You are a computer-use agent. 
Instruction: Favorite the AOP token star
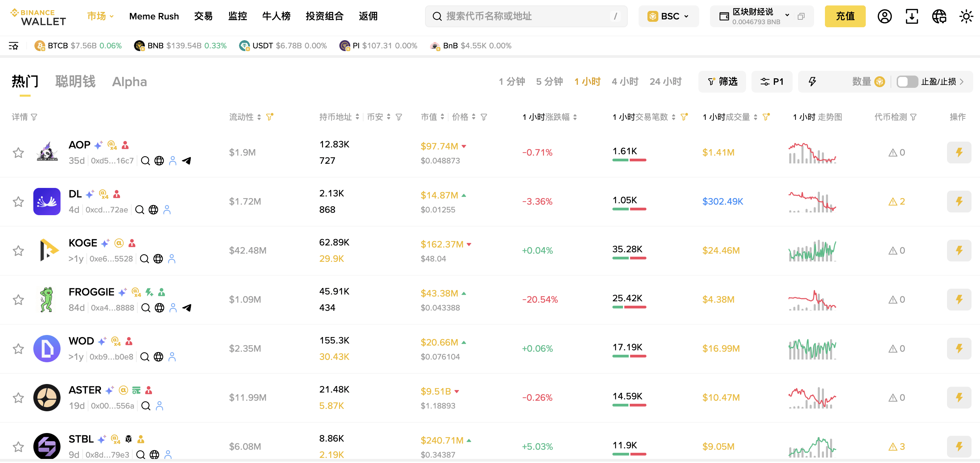click(18, 153)
